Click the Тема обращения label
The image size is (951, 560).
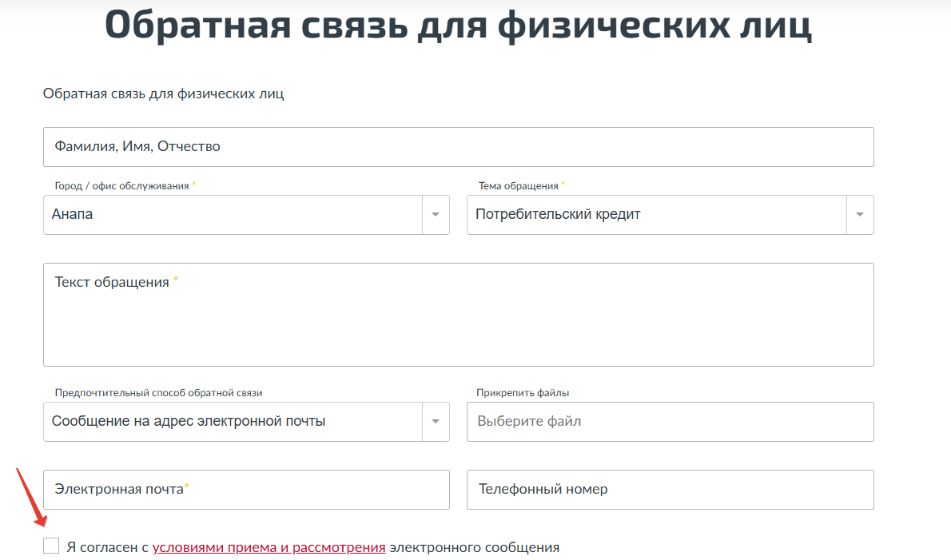(x=518, y=186)
